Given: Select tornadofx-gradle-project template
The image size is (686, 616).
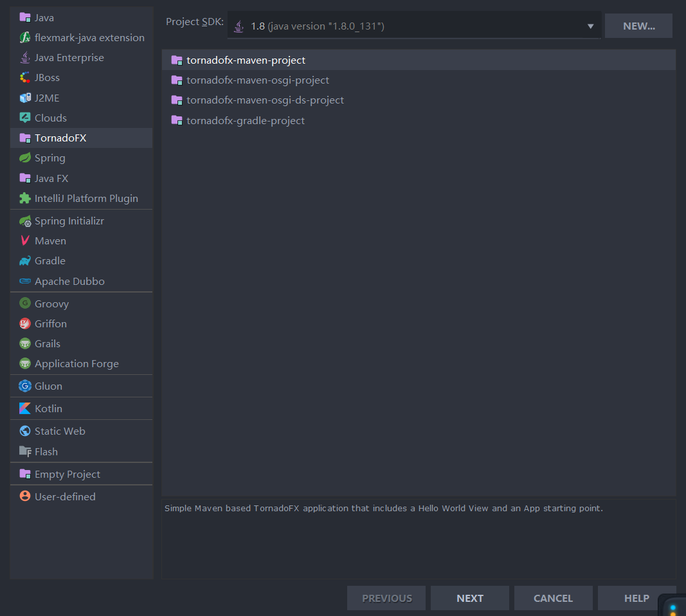Looking at the screenshot, I should [419, 120].
